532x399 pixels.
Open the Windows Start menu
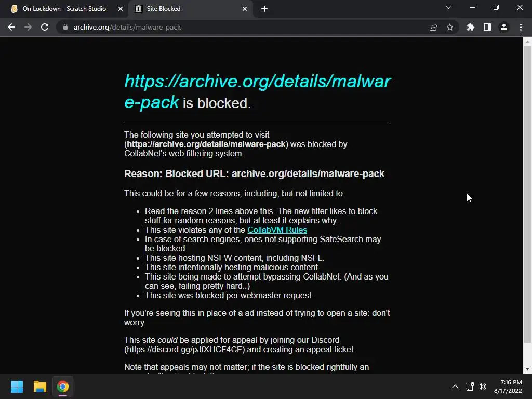17,387
